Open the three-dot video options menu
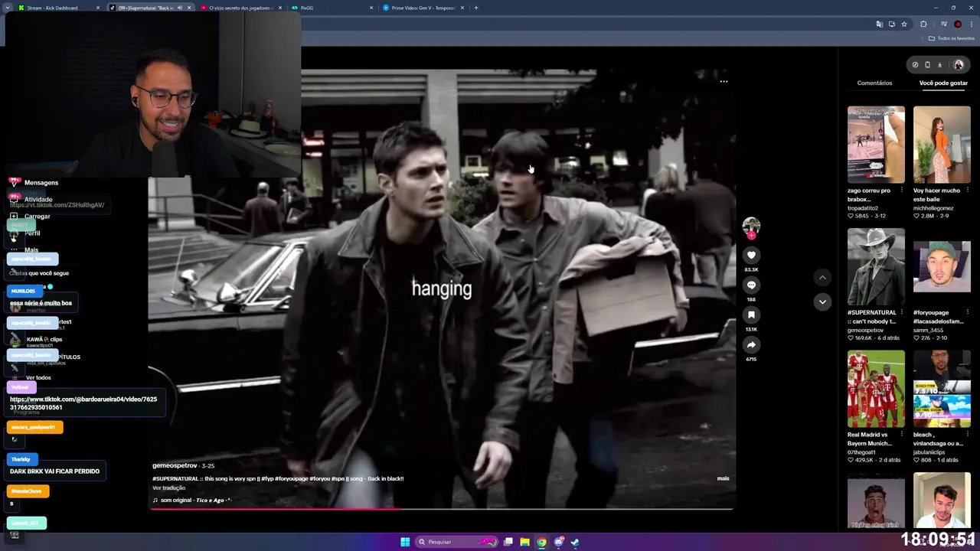 724,81
